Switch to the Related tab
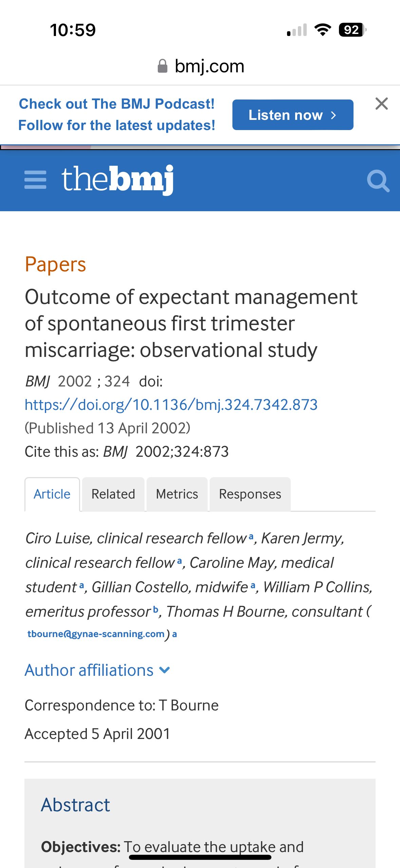400x868 pixels. pos(113,494)
